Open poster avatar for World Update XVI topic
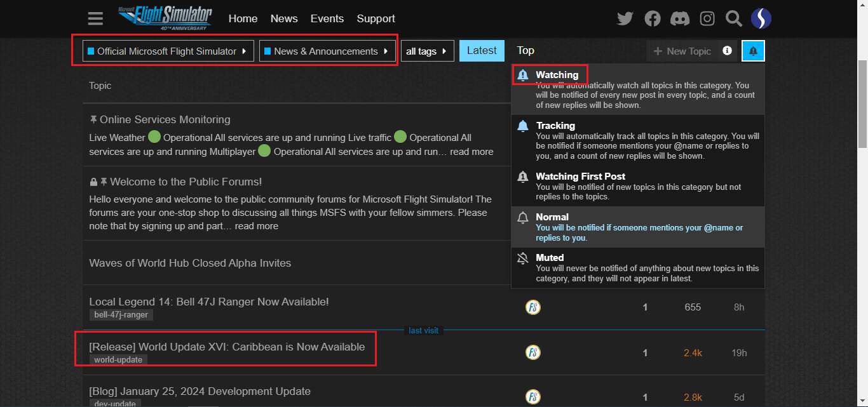The width and height of the screenshot is (868, 407). point(533,352)
